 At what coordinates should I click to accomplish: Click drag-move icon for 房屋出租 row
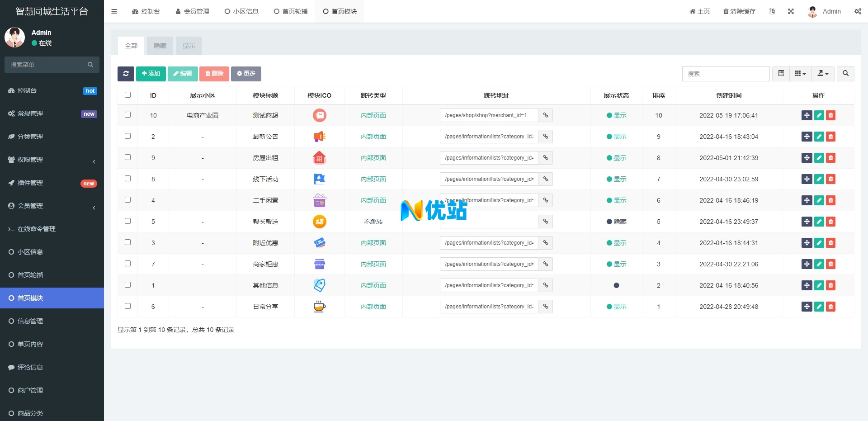(x=807, y=158)
